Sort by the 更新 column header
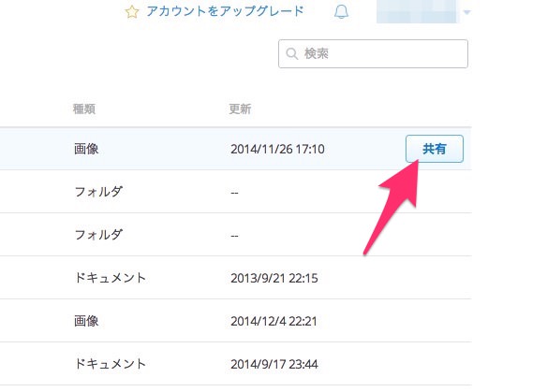 coord(240,109)
